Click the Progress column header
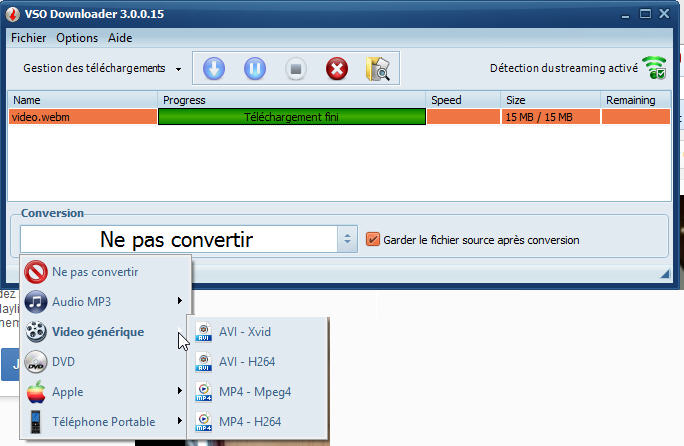Image resolution: width=684 pixels, height=446 pixels. click(291, 100)
